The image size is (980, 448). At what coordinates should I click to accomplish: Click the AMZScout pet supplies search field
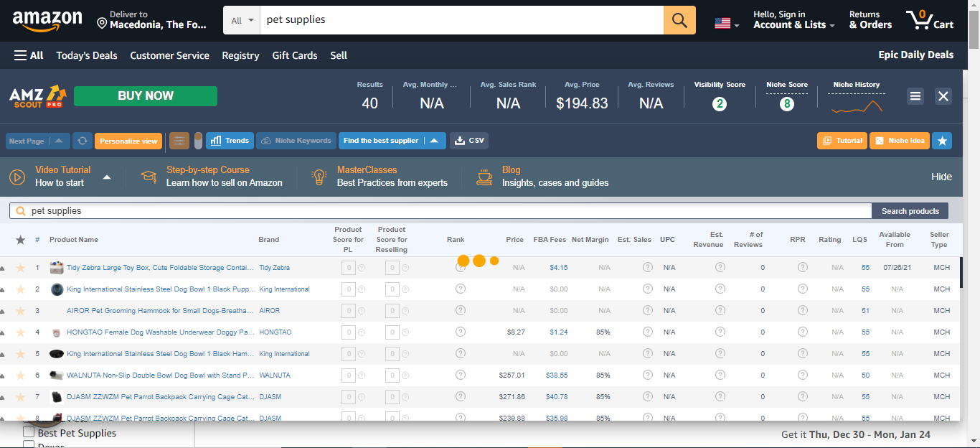[440, 211]
